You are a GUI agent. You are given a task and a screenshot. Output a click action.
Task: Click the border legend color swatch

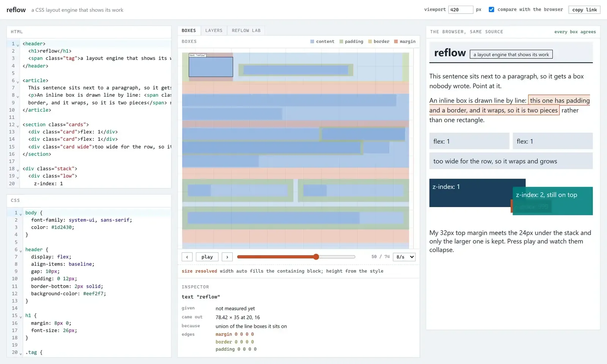pyautogui.click(x=370, y=41)
